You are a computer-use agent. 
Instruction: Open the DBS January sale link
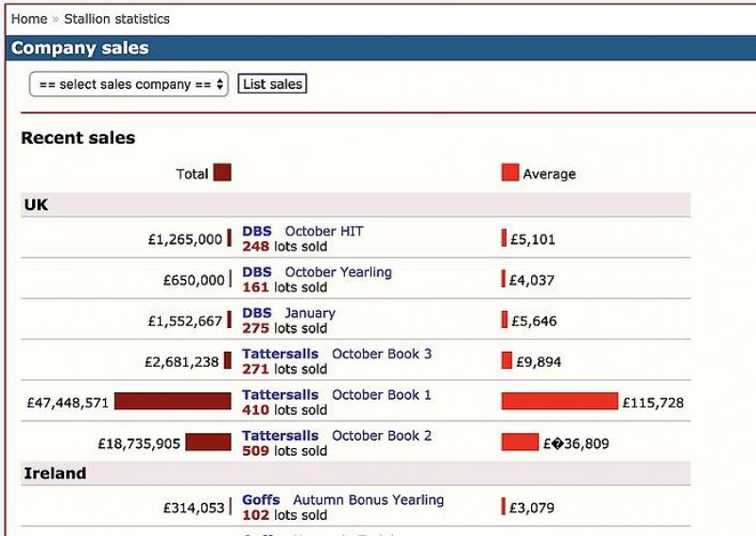pos(310,313)
